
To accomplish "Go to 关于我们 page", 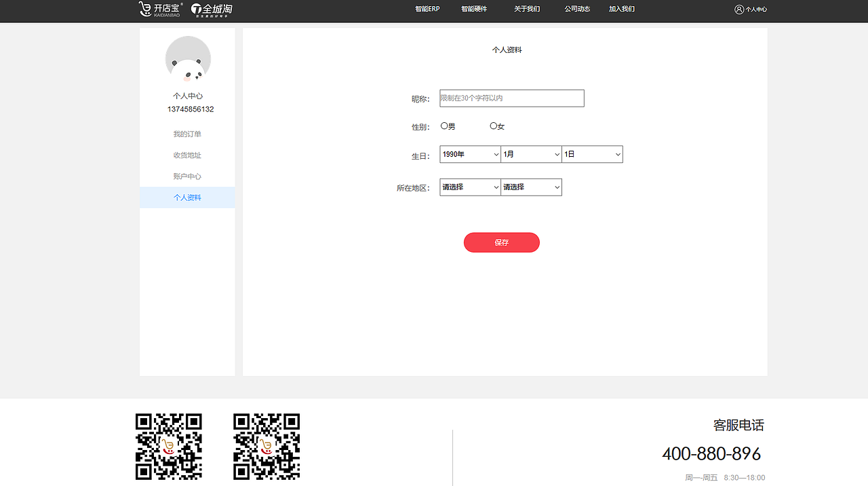I will pyautogui.click(x=527, y=9).
